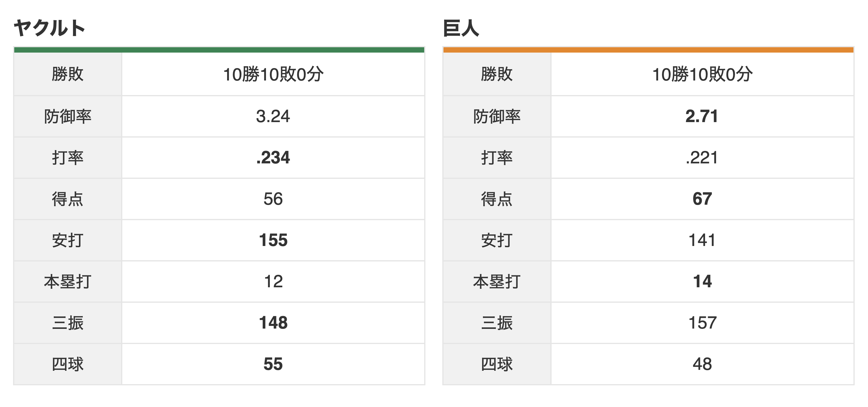This screenshot has width=868, height=407.
Task: Select Giants hits value 141
Action: (x=702, y=240)
